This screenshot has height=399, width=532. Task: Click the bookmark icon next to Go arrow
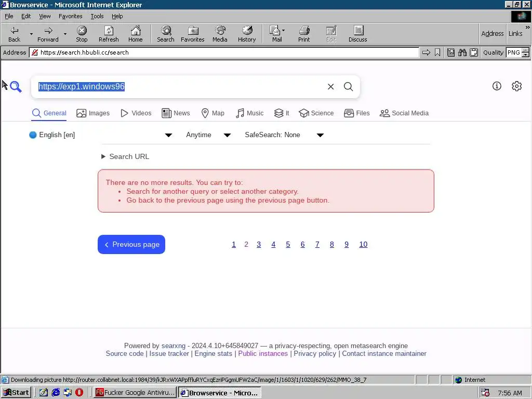[x=437, y=52]
